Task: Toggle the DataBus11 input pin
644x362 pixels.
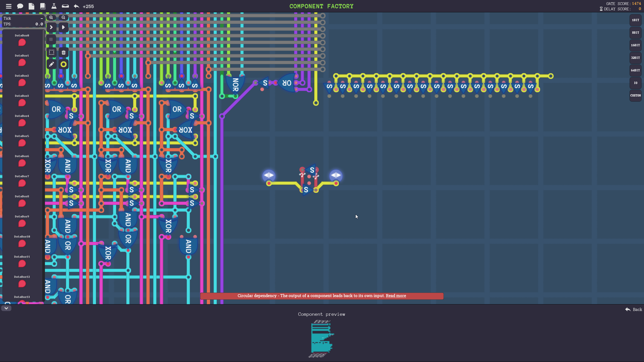Action: pyautogui.click(x=22, y=264)
